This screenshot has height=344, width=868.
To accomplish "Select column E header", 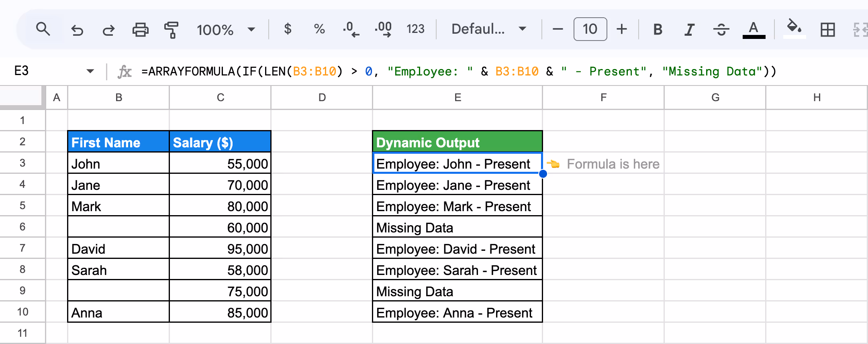I will [x=457, y=98].
